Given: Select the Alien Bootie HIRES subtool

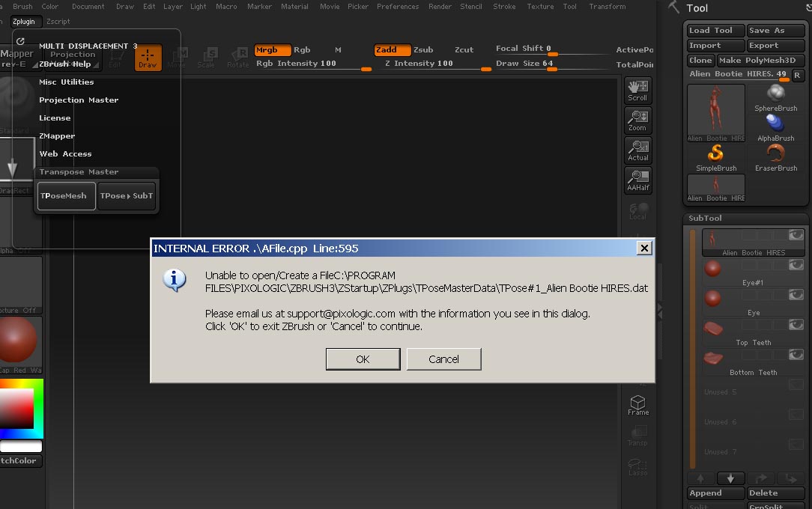Looking at the screenshot, I should (x=753, y=243).
